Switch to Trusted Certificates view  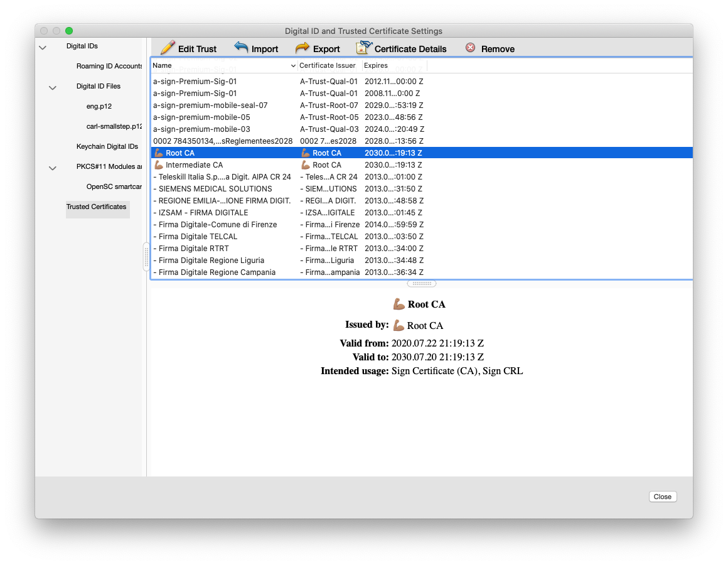(97, 207)
